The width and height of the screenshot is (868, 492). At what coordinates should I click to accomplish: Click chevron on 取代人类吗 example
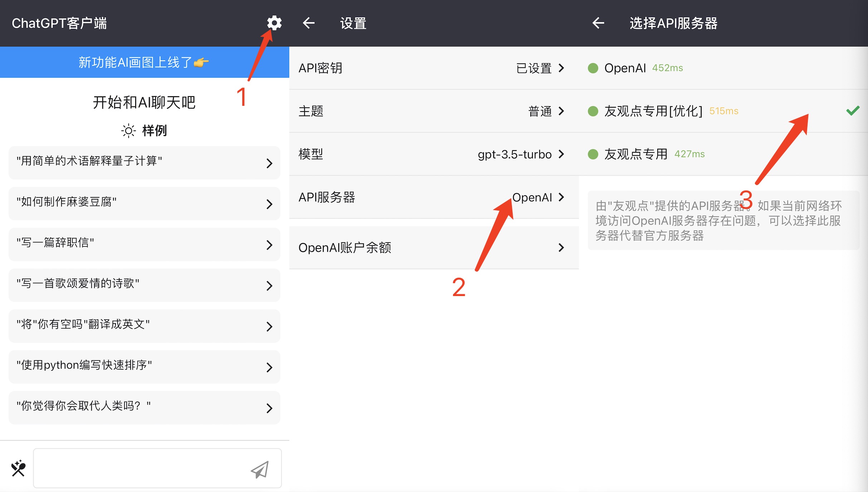(269, 408)
